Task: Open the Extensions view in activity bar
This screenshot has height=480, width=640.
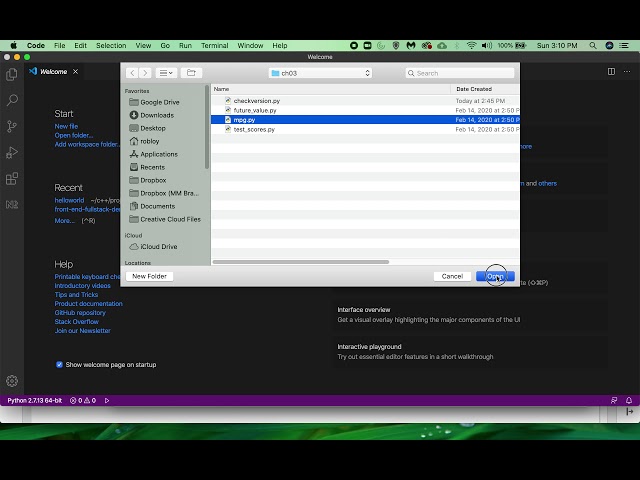Action: tap(12, 178)
